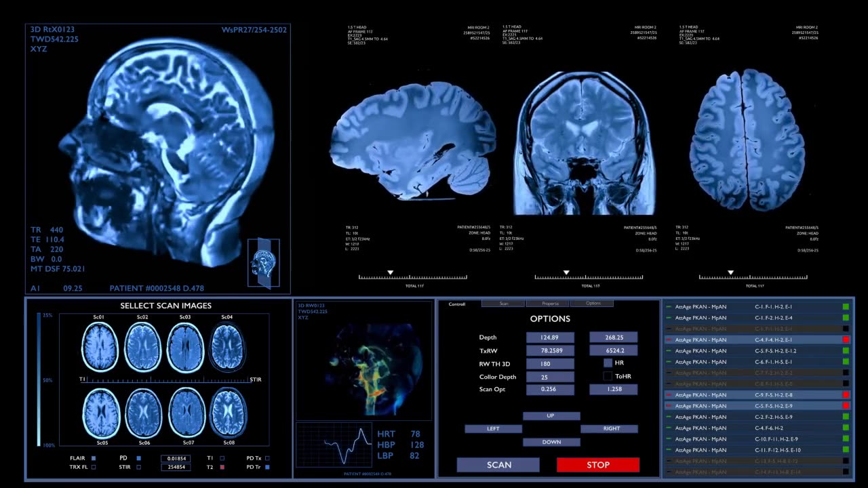868x488 pixels.
Task: Tick the STIR checkbox
Action: click(138, 467)
